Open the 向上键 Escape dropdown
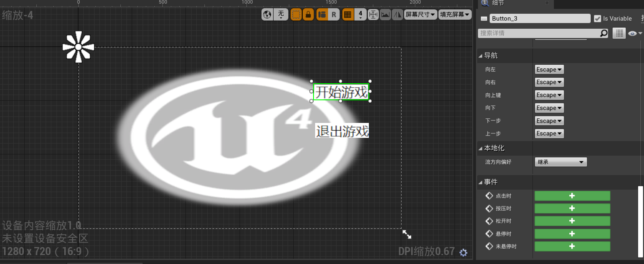This screenshot has height=264, width=644. pos(549,95)
